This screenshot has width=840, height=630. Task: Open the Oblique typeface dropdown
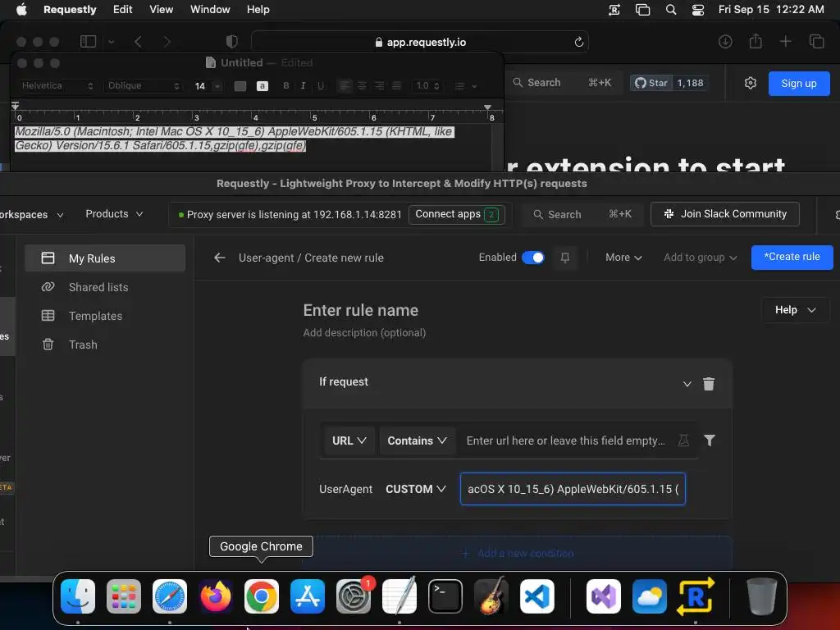(x=143, y=85)
